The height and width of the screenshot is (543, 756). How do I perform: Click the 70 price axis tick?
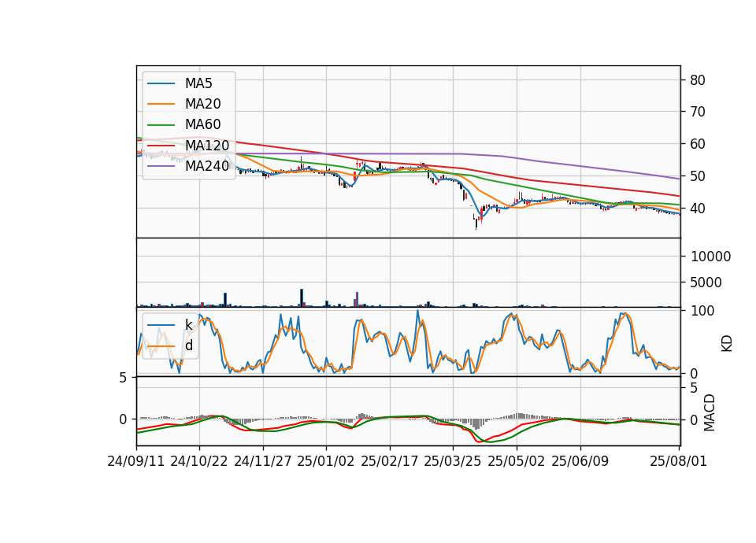click(698, 112)
